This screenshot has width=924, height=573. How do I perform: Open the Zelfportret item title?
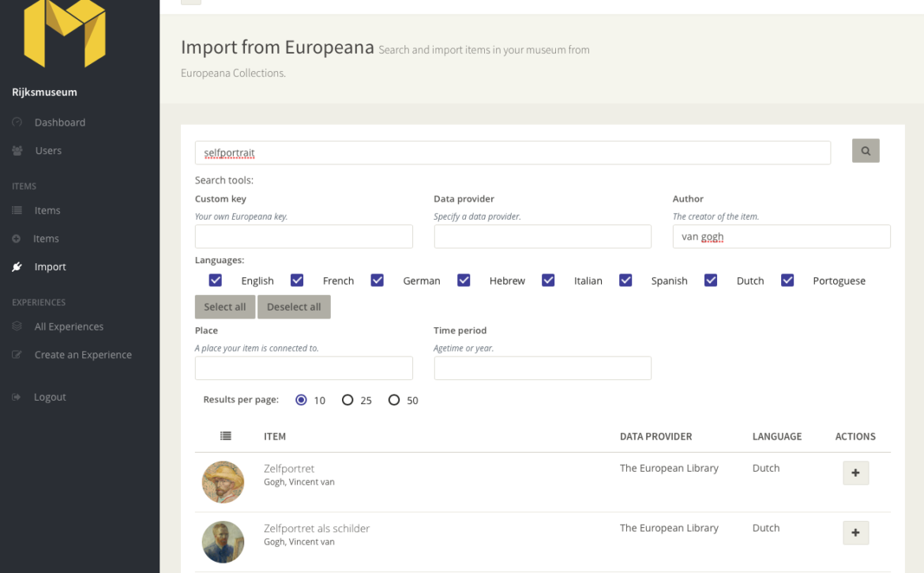pyautogui.click(x=289, y=469)
